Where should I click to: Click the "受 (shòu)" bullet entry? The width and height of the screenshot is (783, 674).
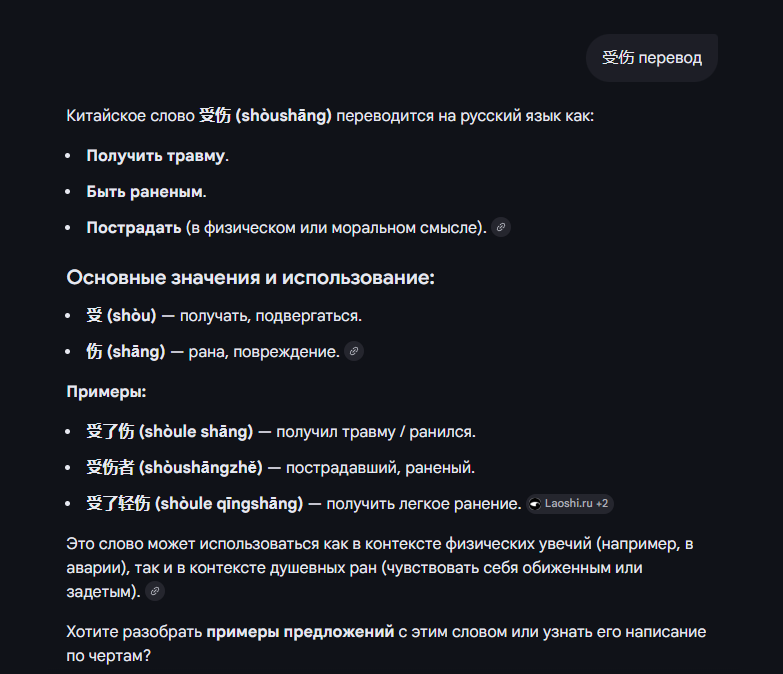(121, 316)
